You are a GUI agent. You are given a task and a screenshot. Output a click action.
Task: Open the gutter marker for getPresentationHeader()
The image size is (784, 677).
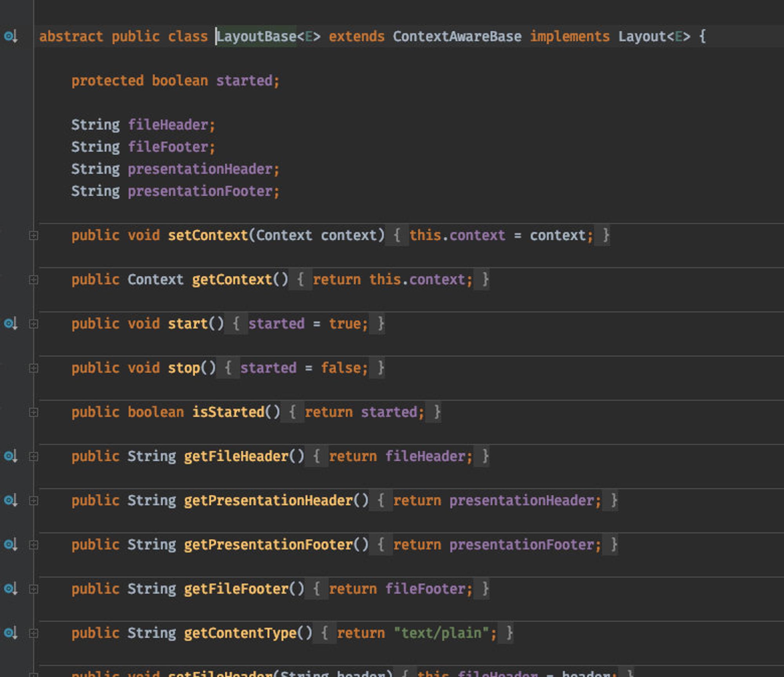coord(11,501)
